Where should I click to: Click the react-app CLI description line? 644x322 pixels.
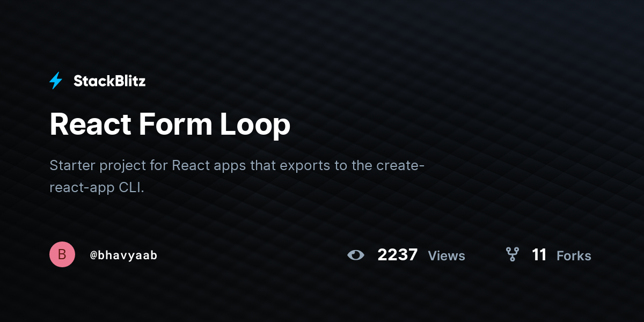(97, 188)
